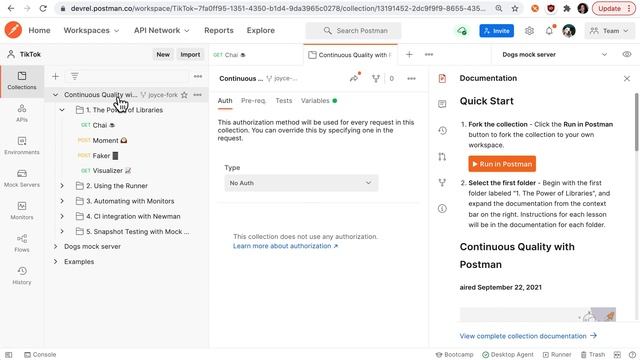This screenshot has width=640, height=360.
Task: Expand the Examples collection
Action: pyautogui.click(x=55, y=262)
